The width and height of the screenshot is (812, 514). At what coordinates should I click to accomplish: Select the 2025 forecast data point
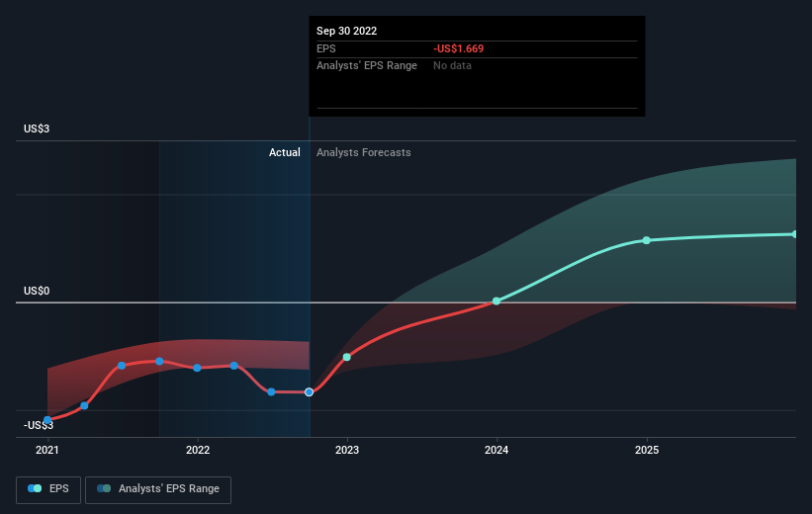coord(646,240)
